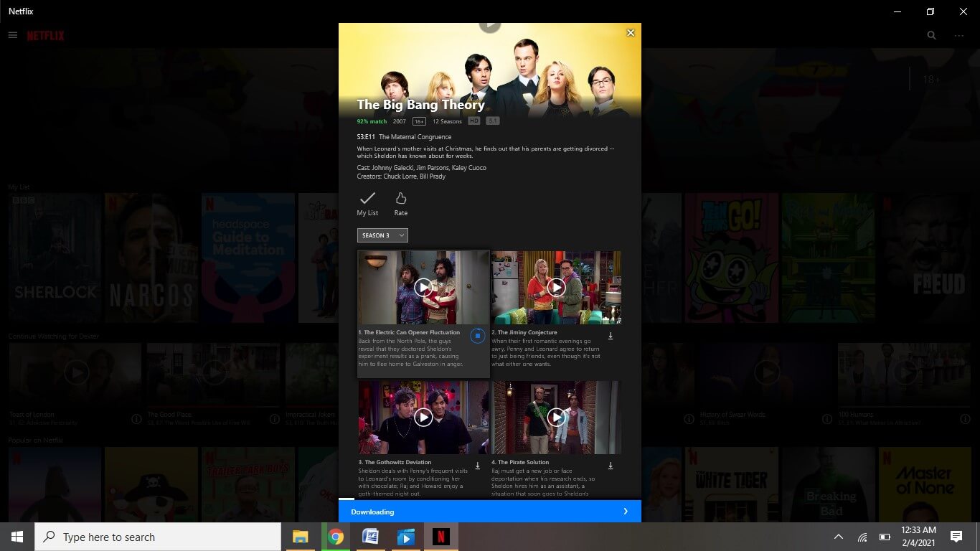Click the Creators line naming Chuck Lorre
Image resolution: width=980 pixels, height=551 pixels.
click(x=401, y=176)
